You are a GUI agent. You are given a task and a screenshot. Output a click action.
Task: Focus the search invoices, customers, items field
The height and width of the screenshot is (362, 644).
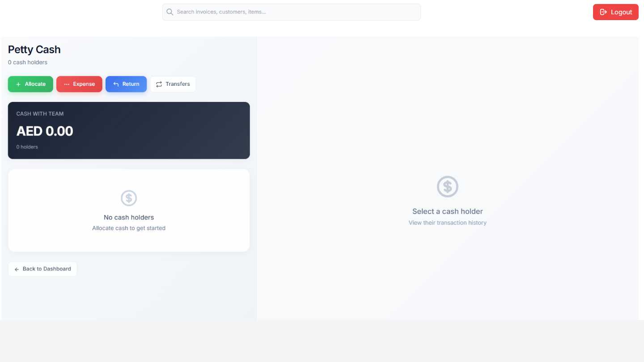(x=295, y=12)
